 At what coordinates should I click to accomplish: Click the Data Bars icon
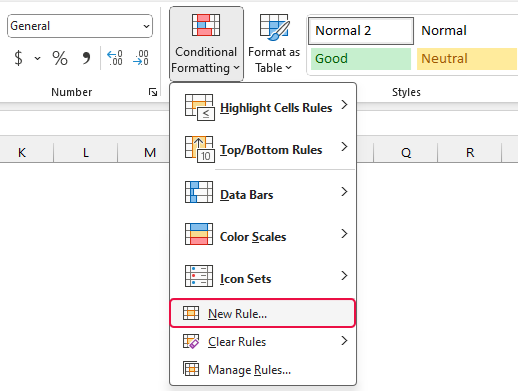[x=199, y=192]
